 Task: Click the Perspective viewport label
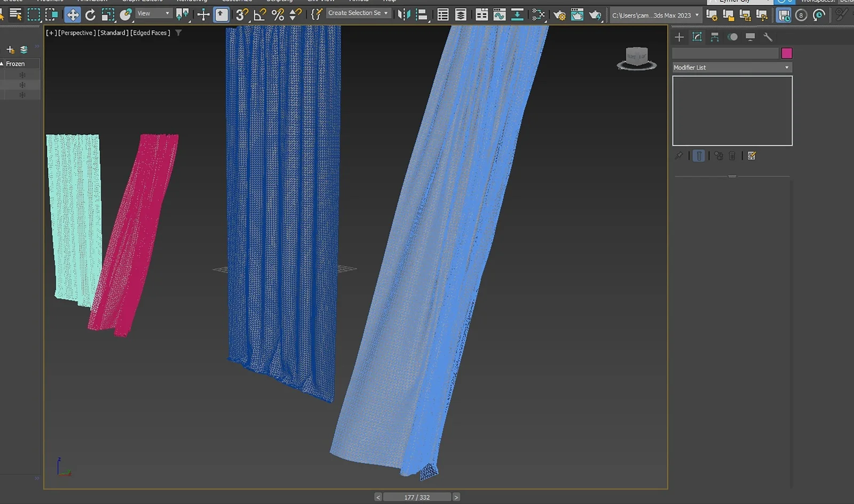[77, 33]
